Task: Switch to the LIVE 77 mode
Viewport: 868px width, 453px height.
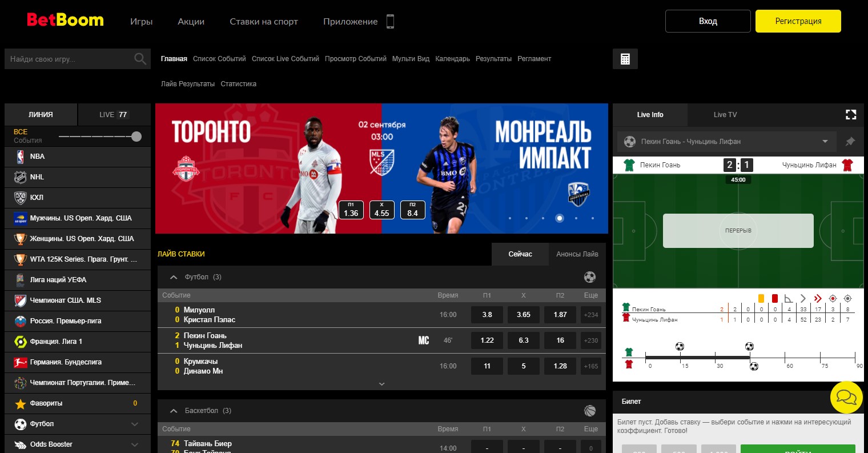Action: pos(114,114)
